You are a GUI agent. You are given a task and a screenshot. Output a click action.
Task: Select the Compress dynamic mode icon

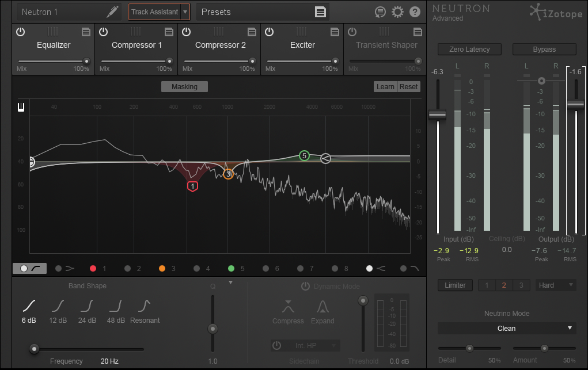pyautogui.click(x=288, y=307)
